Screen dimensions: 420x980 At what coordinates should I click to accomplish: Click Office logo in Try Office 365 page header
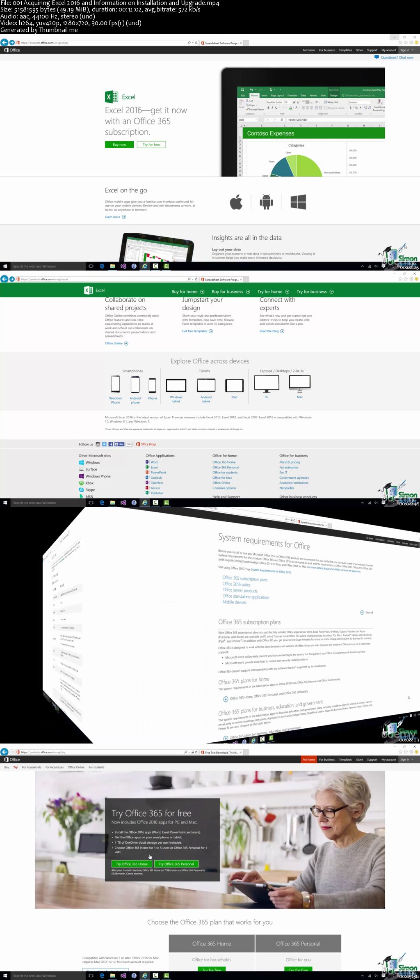tap(12, 760)
